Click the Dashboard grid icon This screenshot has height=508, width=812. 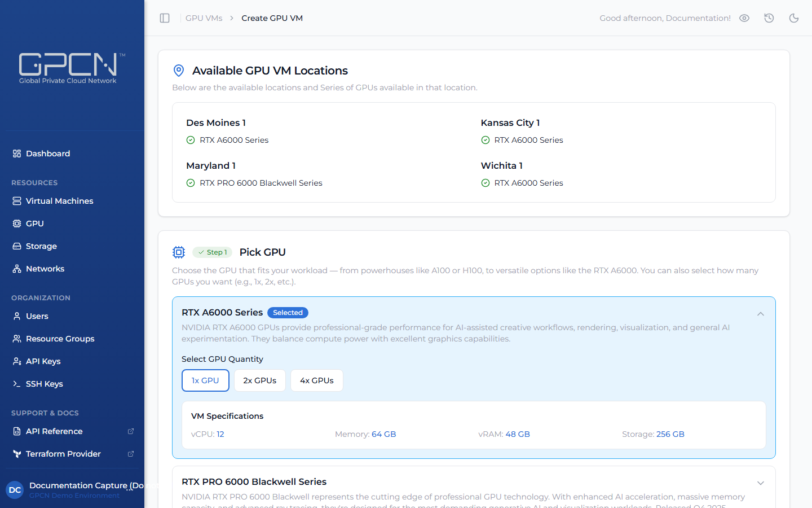tap(17, 154)
